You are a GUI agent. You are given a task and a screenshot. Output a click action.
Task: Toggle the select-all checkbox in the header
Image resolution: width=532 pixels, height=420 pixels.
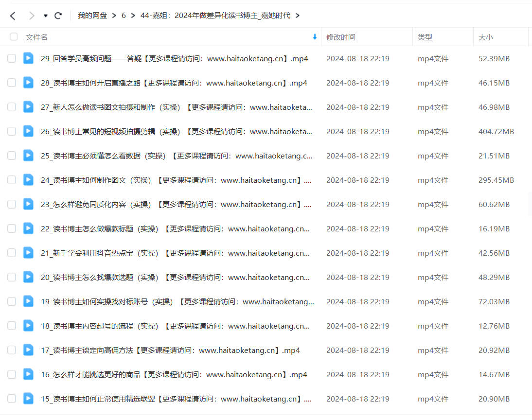coord(14,36)
